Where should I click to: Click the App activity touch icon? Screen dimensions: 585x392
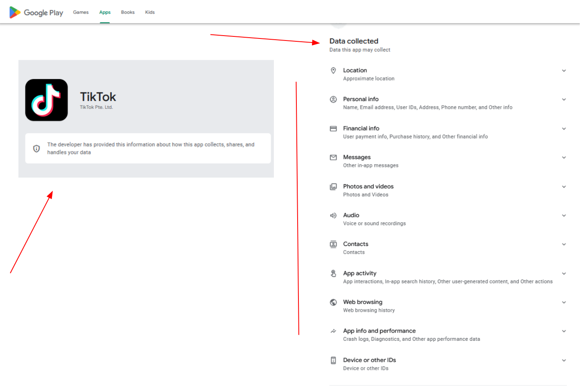[x=333, y=273]
